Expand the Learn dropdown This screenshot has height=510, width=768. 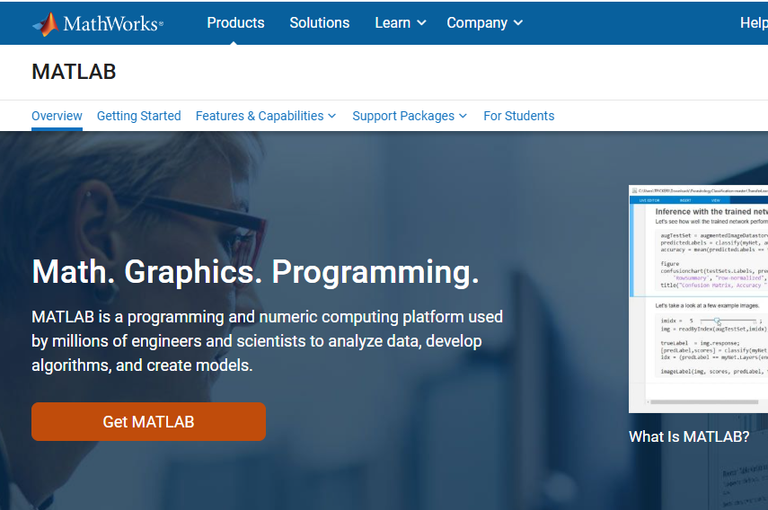[400, 23]
